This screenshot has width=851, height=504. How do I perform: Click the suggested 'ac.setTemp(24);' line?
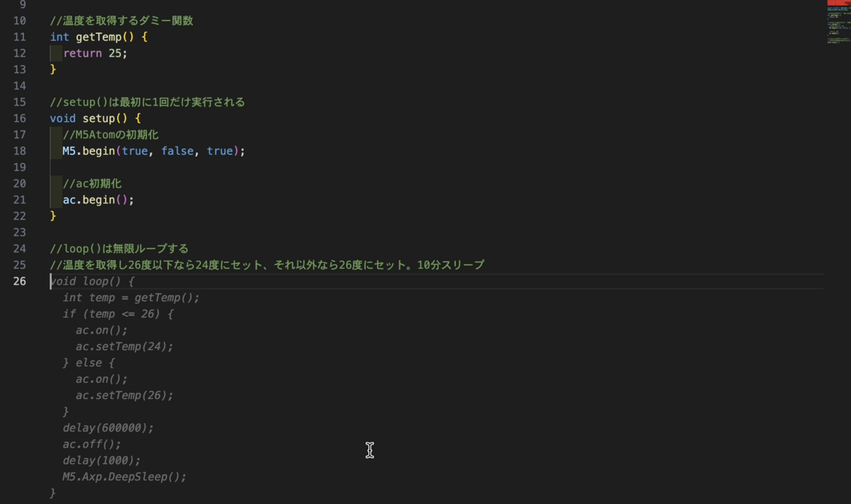[x=124, y=347]
